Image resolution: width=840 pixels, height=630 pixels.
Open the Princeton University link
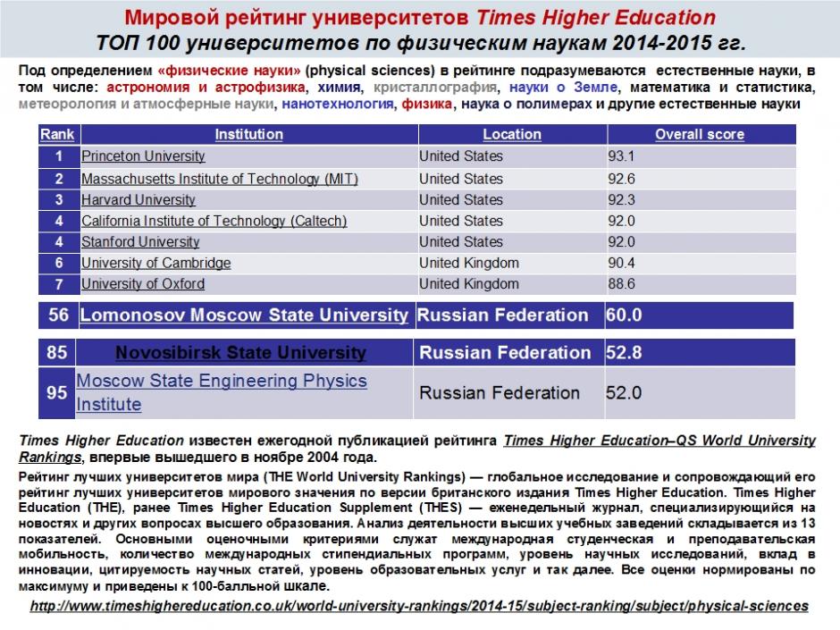click(x=143, y=156)
